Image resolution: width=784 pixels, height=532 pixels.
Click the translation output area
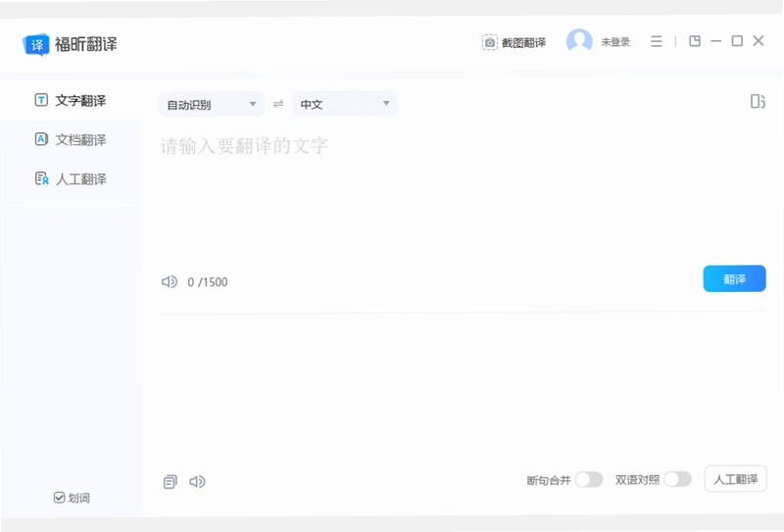(463, 390)
